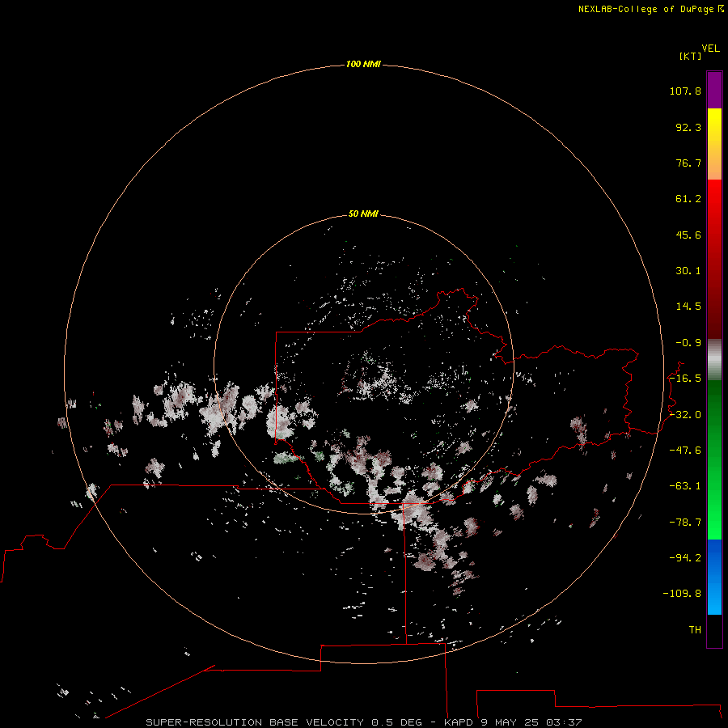Click the VEL legend title
Screen dimensions: 728x728
pyautogui.click(x=710, y=49)
